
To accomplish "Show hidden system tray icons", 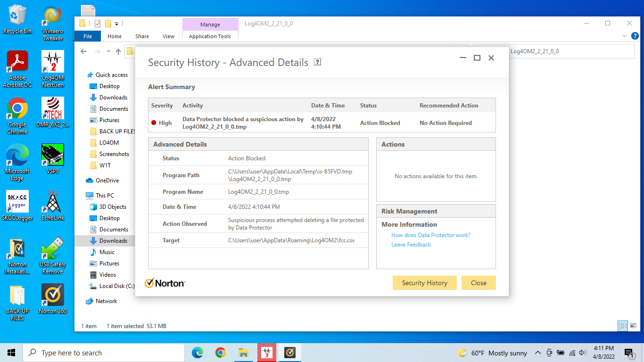I will click(538, 353).
